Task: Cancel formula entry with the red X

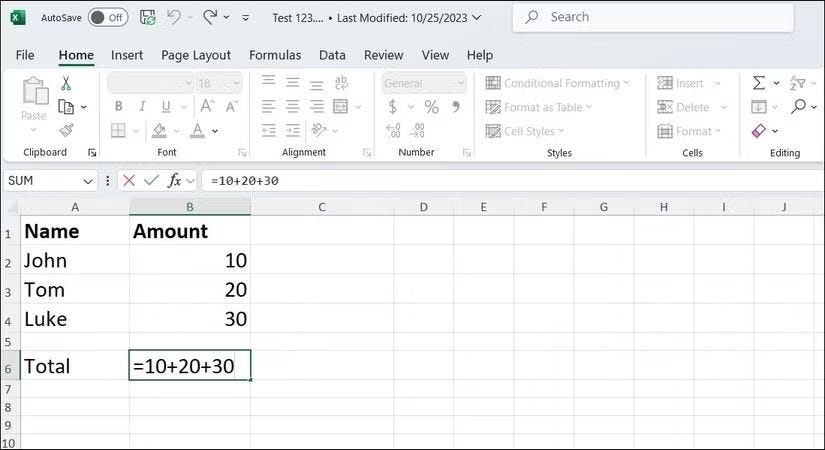Action: point(129,181)
